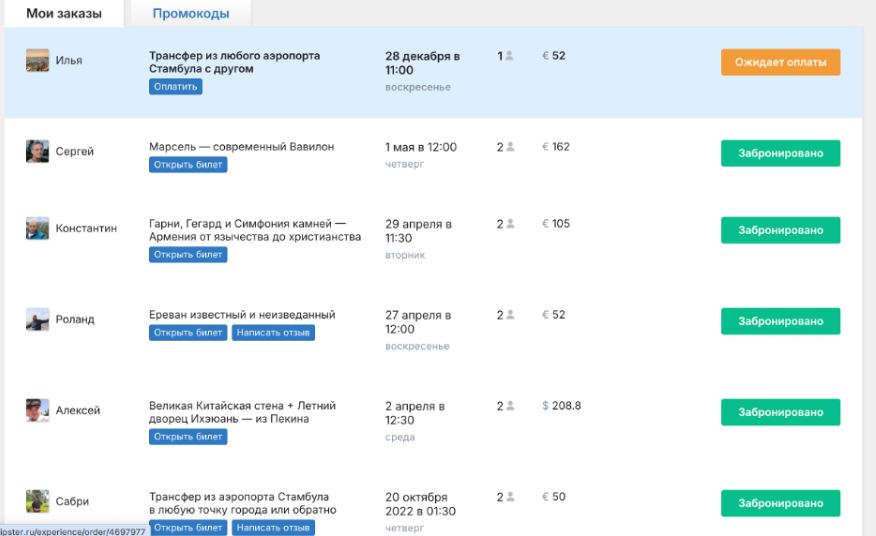Write a review for Сабри's transfer
Viewport: 876px width, 536px height.
[x=273, y=527]
